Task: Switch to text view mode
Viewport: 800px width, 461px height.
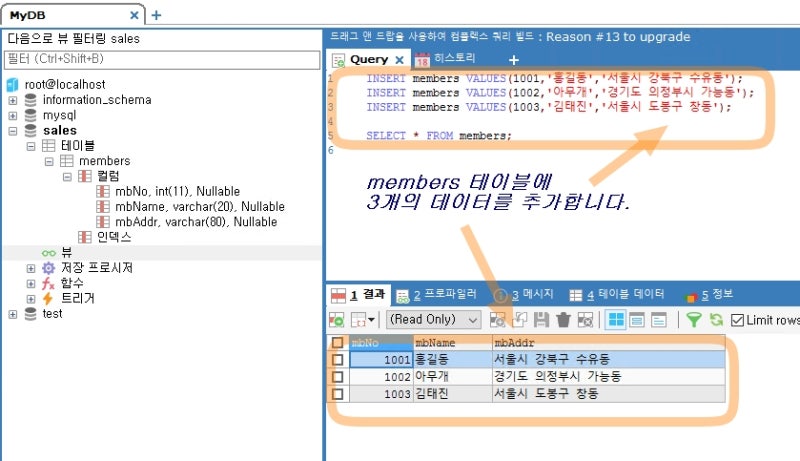Action: [659, 320]
